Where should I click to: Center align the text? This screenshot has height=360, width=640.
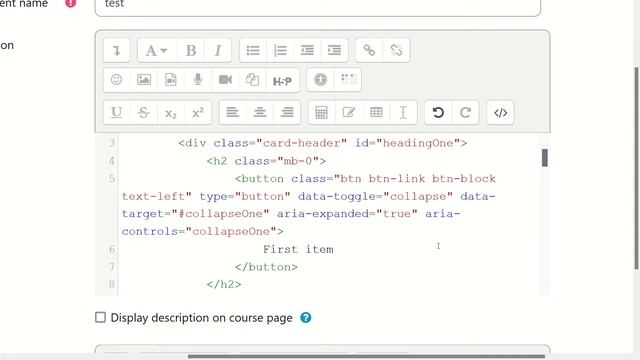pos(260,112)
